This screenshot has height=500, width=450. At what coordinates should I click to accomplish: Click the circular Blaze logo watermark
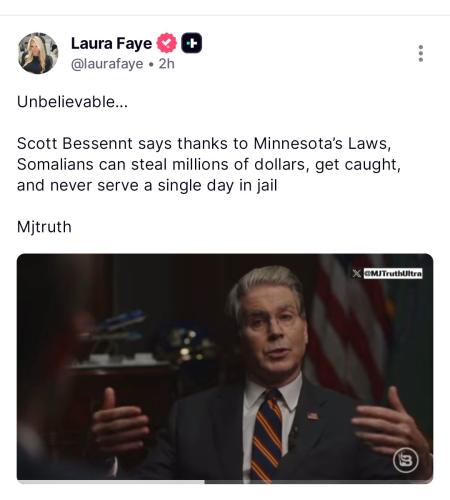point(405,460)
